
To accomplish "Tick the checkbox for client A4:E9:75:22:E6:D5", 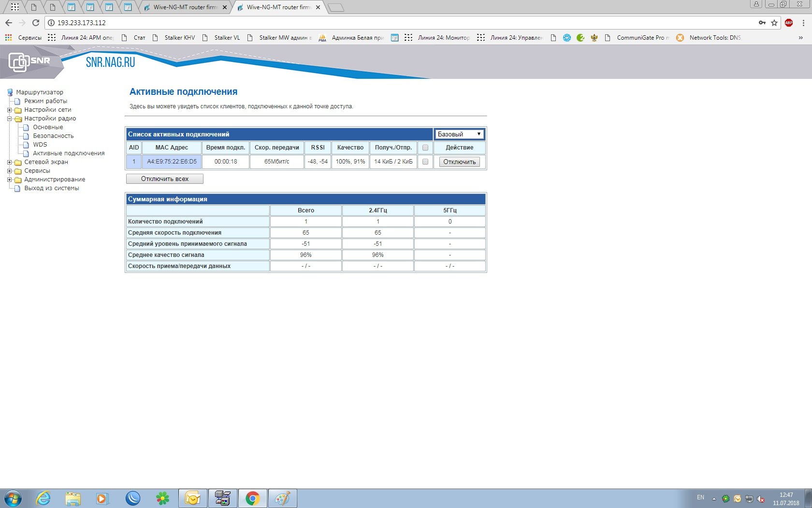I will [x=425, y=162].
